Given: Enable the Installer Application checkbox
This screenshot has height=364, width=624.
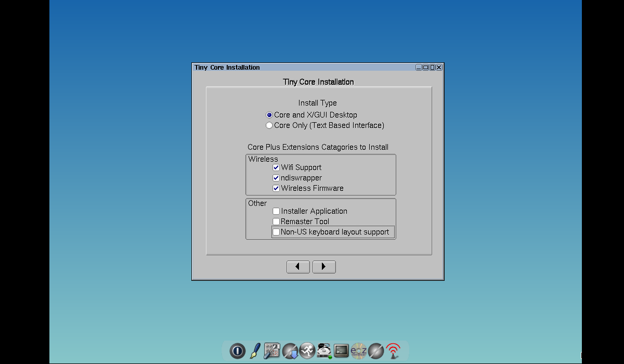Looking at the screenshot, I should coord(276,211).
